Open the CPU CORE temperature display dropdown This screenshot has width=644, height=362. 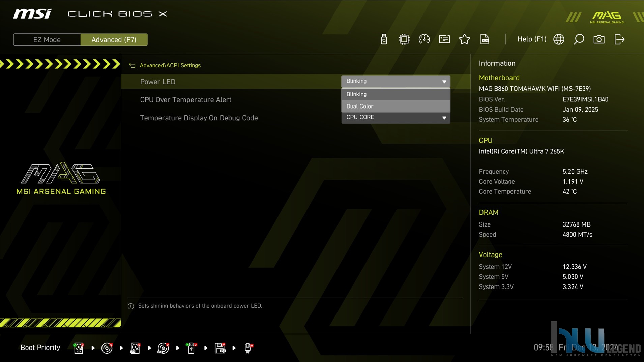coord(396,118)
